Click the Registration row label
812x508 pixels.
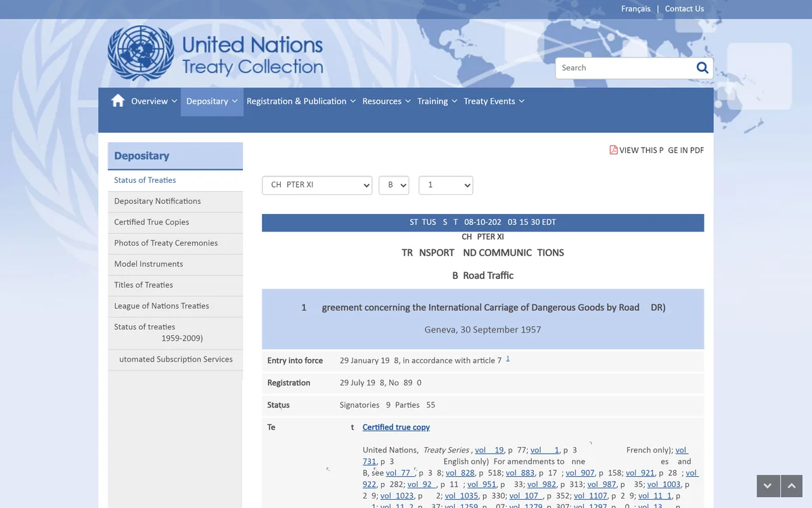(x=288, y=383)
